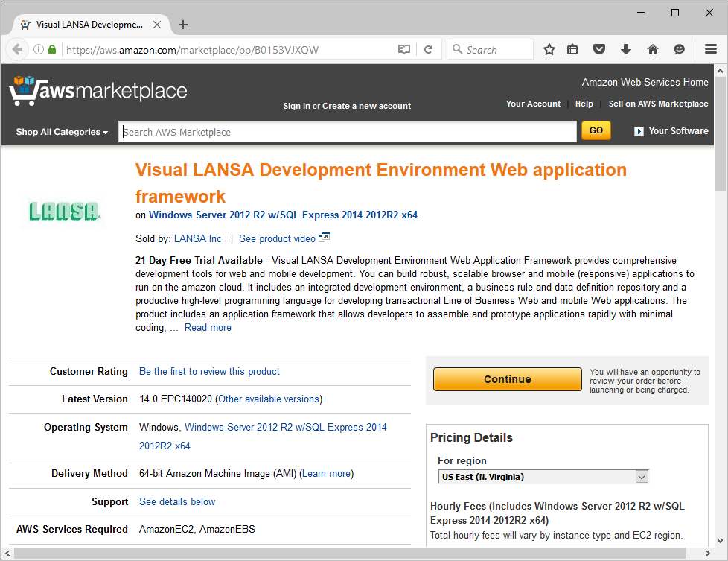Click the vertical scrollbar down arrow
The image size is (728, 561).
click(720, 541)
